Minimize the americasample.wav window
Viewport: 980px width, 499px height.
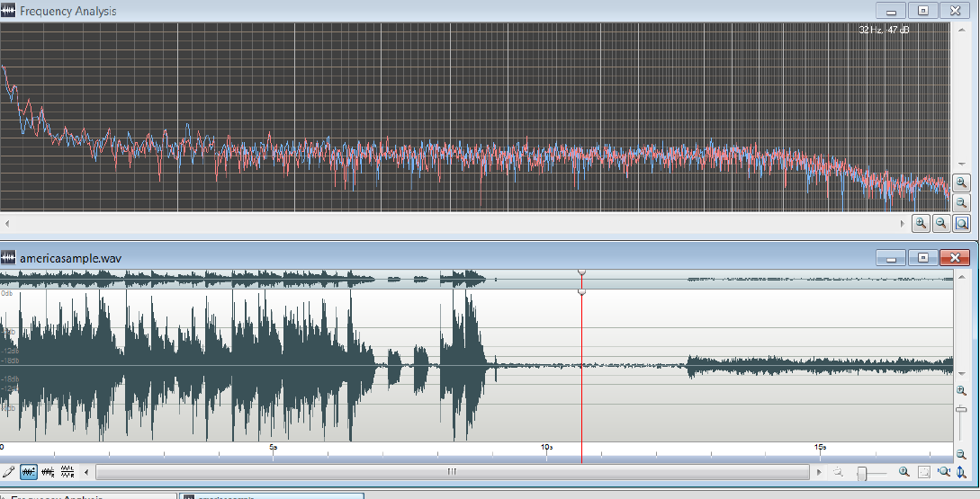coord(891,257)
